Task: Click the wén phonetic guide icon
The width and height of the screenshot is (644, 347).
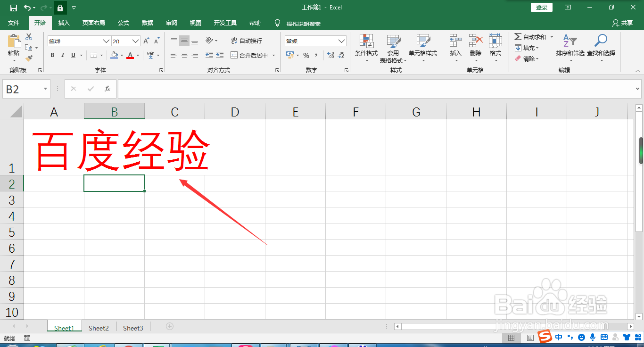Action: [150, 55]
